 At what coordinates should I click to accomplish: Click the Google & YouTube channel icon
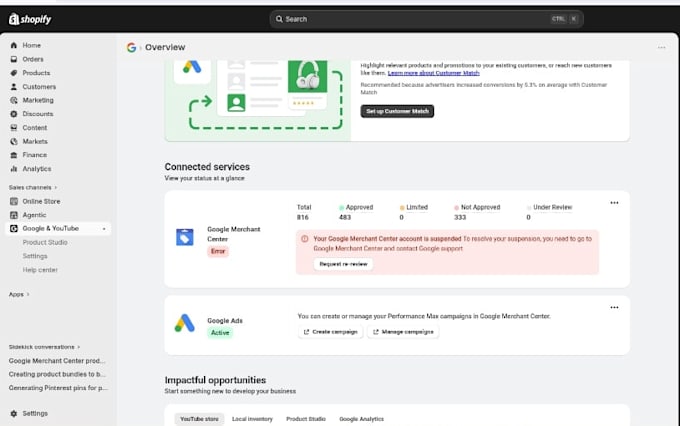(14, 229)
